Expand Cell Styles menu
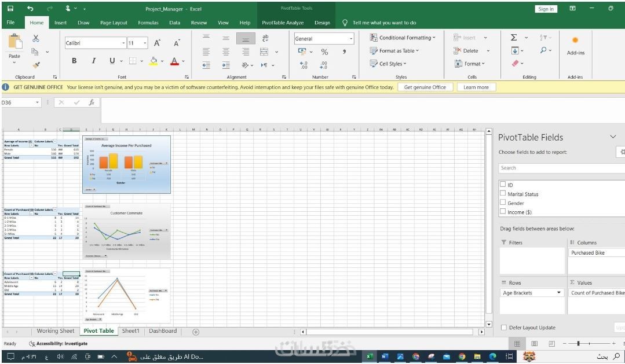The image size is (625, 364). [x=388, y=64]
